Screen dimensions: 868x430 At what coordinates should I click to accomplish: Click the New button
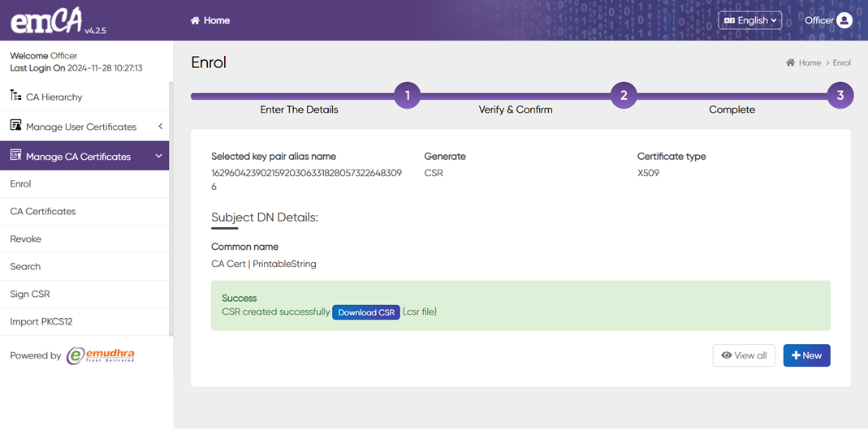[806, 355]
